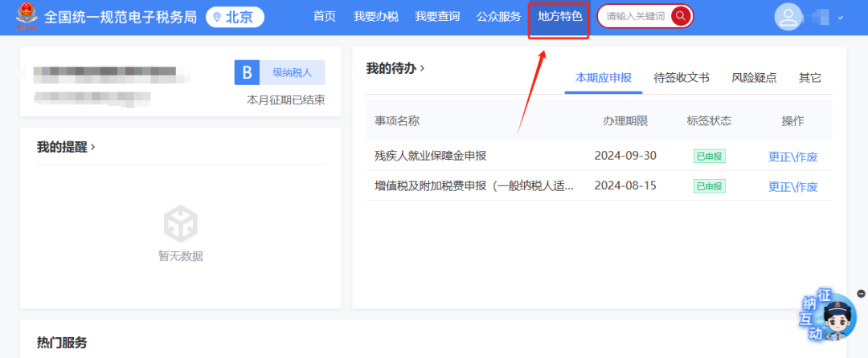Select the 本期应申报 tab
This screenshot has height=358, width=868.
tap(604, 78)
